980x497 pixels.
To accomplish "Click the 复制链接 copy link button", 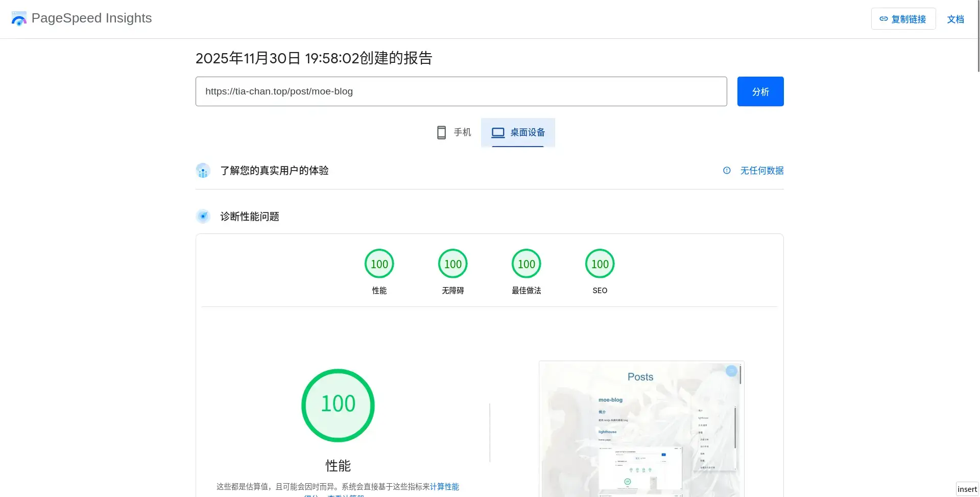I will (903, 19).
